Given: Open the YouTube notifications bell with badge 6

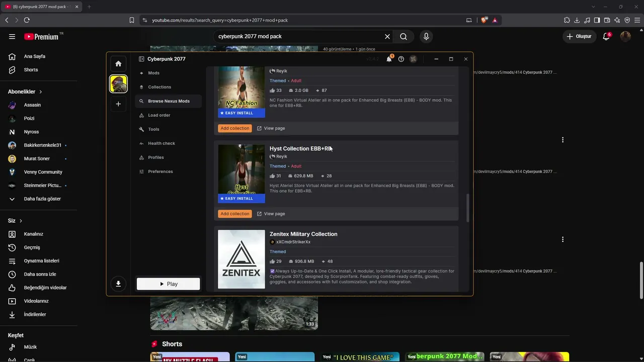Looking at the screenshot, I should coord(606,36).
